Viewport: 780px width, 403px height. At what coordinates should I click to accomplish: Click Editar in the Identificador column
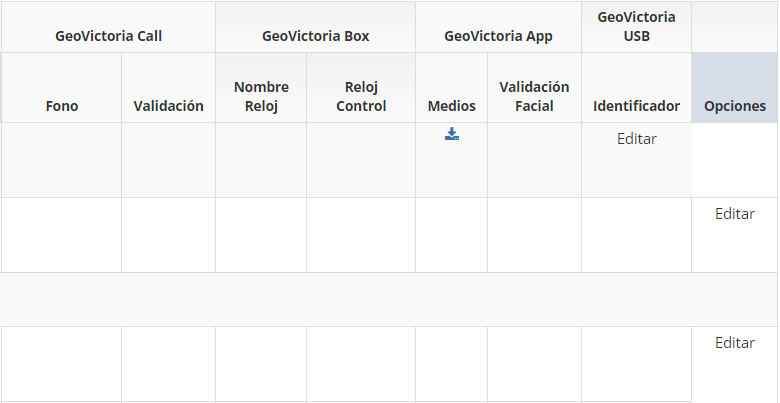(x=636, y=139)
